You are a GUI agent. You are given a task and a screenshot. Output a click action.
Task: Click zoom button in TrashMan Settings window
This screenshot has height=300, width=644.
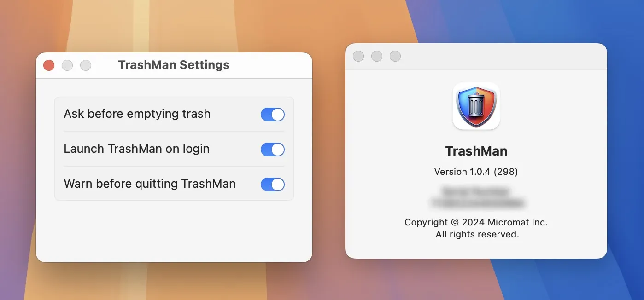click(x=86, y=65)
